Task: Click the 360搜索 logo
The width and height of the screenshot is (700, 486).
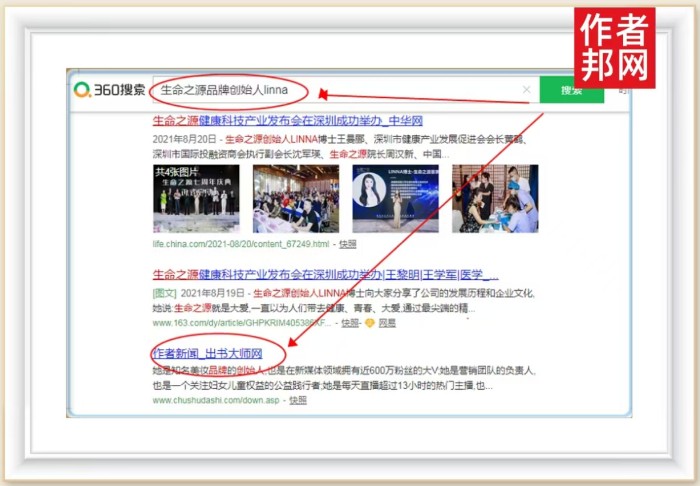Action: coord(110,90)
